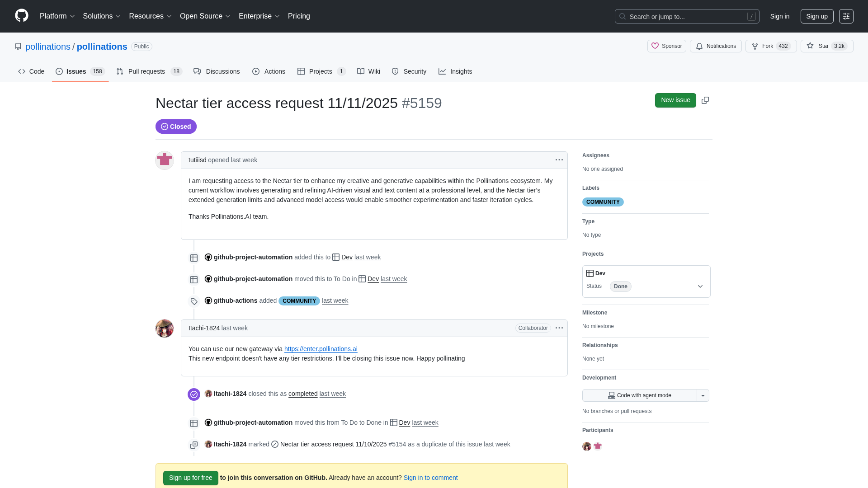Screen dimensions: 868x488
Task: Open options menu on Itachi-1824's comment
Action: tap(559, 328)
